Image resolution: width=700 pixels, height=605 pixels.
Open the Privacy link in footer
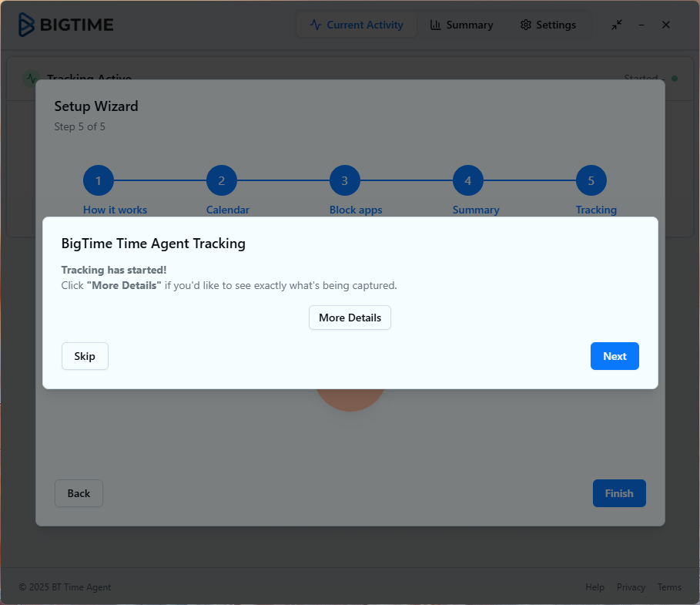click(631, 587)
